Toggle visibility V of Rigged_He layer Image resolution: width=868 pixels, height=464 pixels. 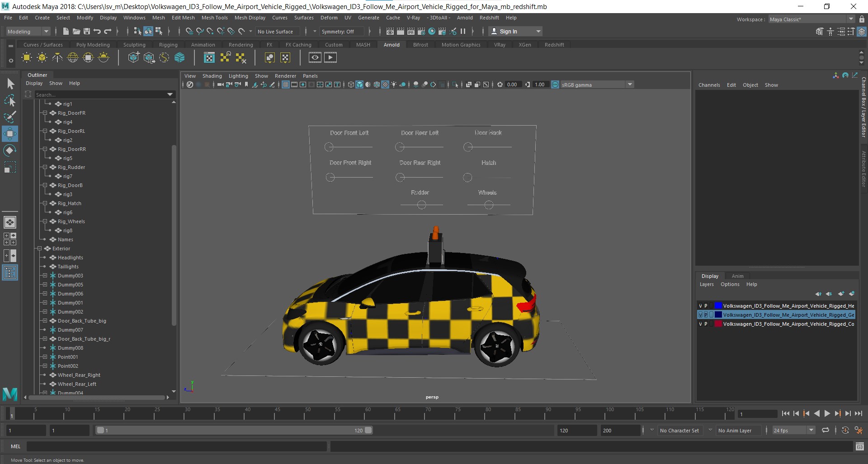pyautogui.click(x=700, y=306)
